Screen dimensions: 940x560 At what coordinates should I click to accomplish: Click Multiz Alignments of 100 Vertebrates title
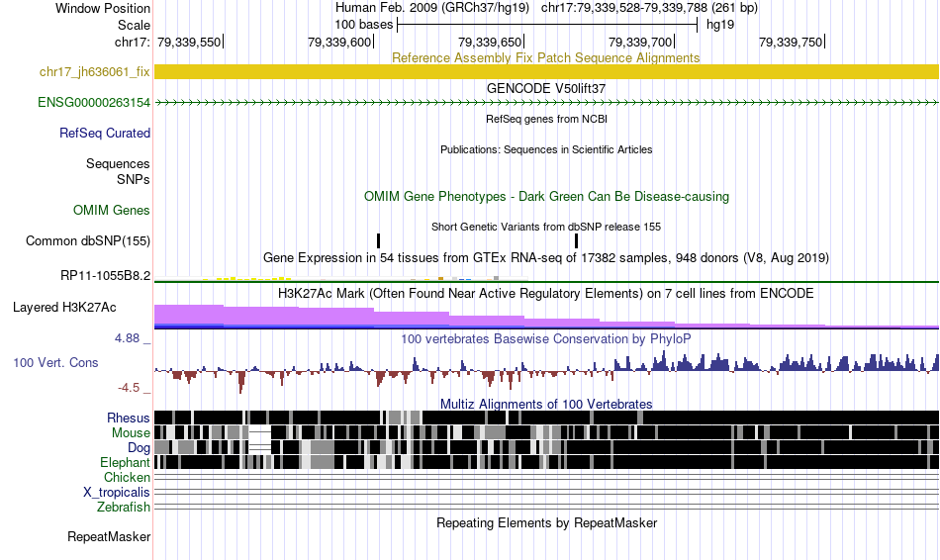pyautogui.click(x=546, y=404)
